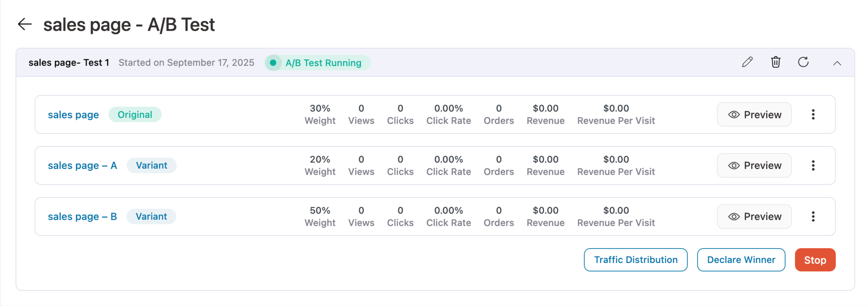The image size is (868, 306).
Task: Click the 50% Weight value for variant B
Action: click(x=320, y=211)
